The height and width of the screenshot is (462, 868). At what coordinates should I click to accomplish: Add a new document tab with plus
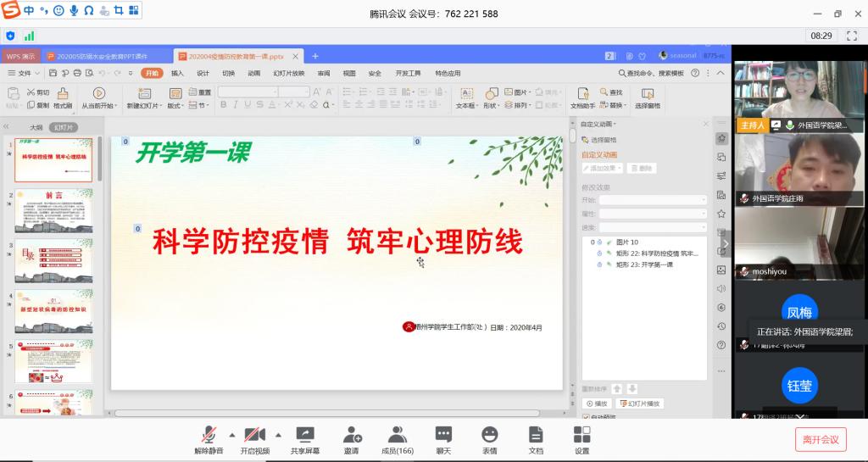[315, 56]
